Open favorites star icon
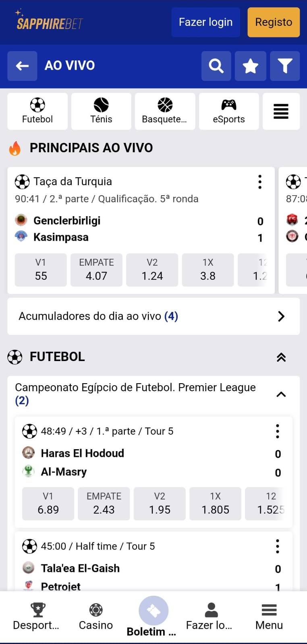 pyautogui.click(x=250, y=66)
